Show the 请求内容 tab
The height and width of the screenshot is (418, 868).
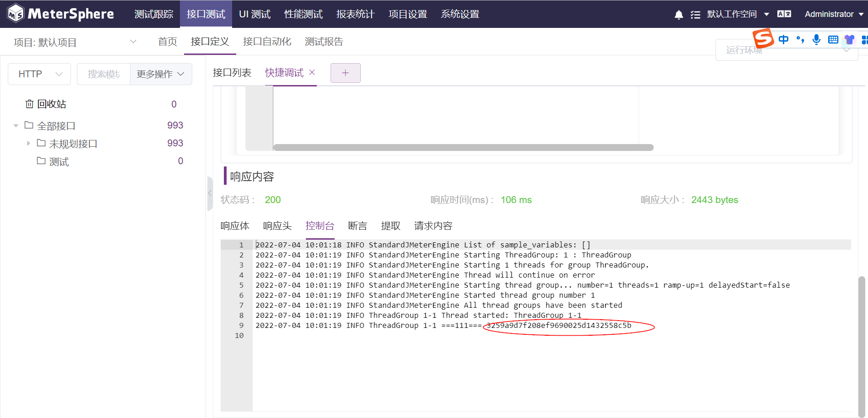pyautogui.click(x=433, y=226)
